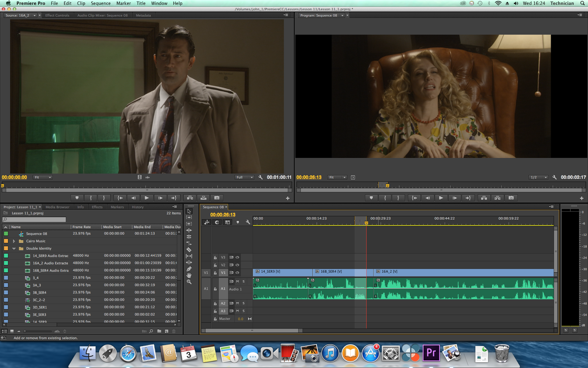Open the 1/2 resolution dropdown in Program Monitor
588x368 pixels.
538,177
